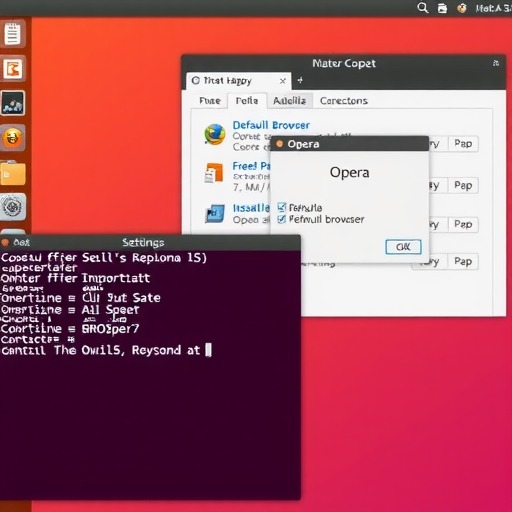The height and width of the screenshot is (512, 512).
Task: Click the globe icon beside Defaull Brovcer
Action: 215,135
